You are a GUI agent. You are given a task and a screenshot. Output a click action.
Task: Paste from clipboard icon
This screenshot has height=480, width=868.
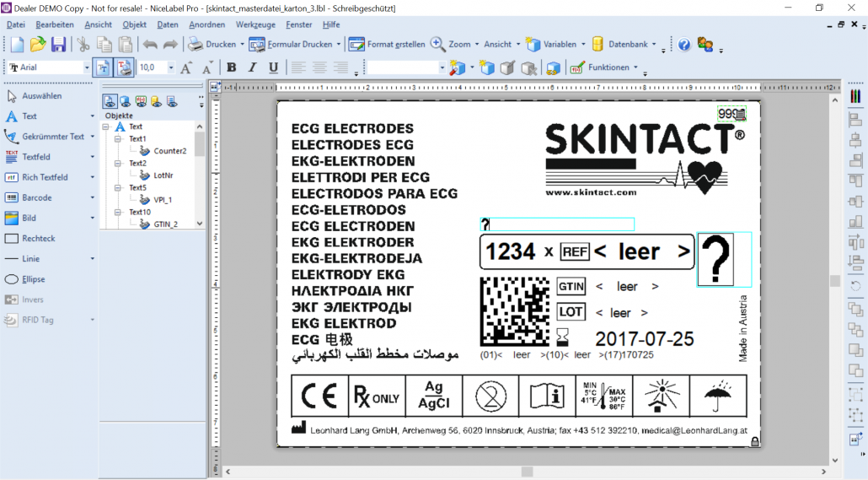point(126,45)
